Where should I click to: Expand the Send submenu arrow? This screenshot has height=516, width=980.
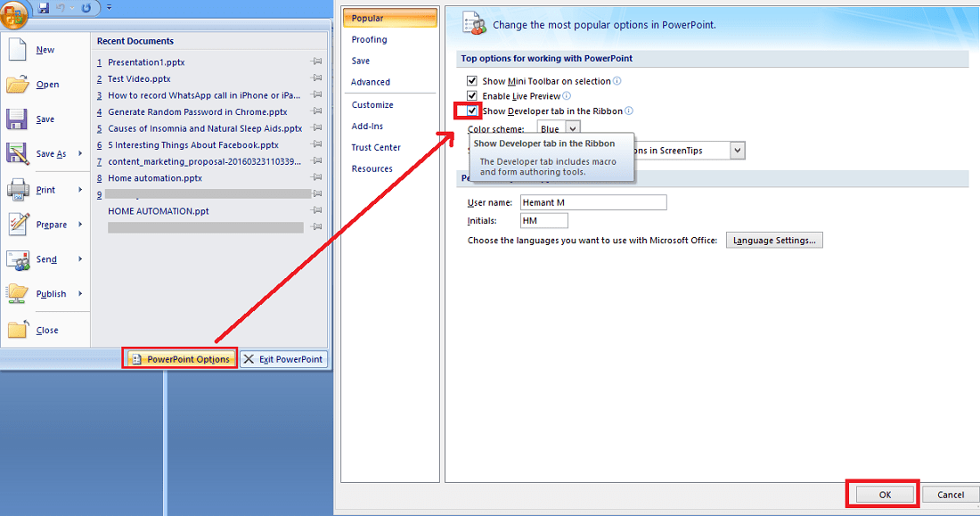coord(80,259)
